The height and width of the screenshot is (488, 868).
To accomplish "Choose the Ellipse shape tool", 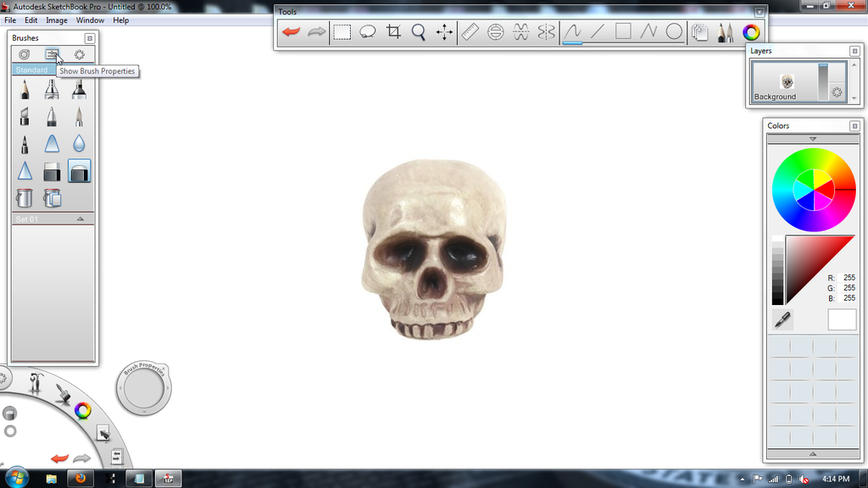I will point(674,32).
